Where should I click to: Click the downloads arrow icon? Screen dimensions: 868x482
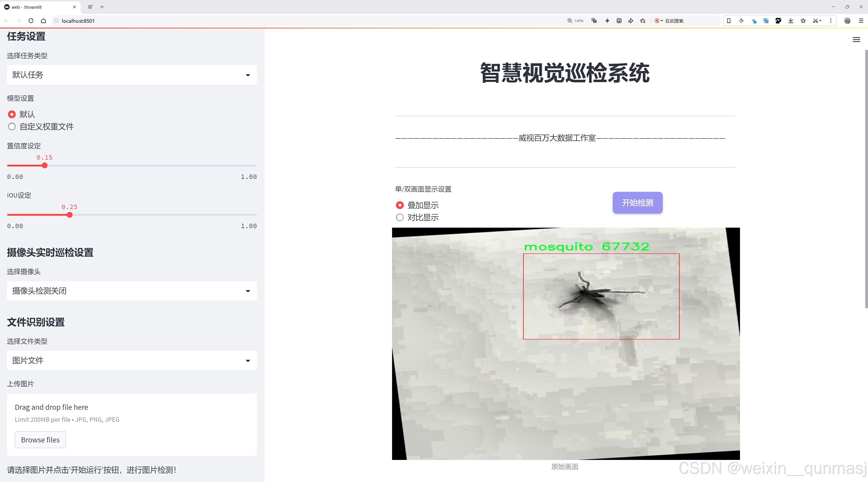[x=791, y=21]
